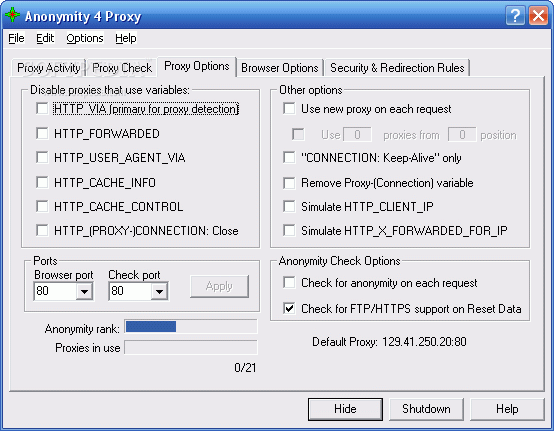Click the Apply ports button
Image resolution: width=554 pixels, height=431 pixels.
click(219, 286)
